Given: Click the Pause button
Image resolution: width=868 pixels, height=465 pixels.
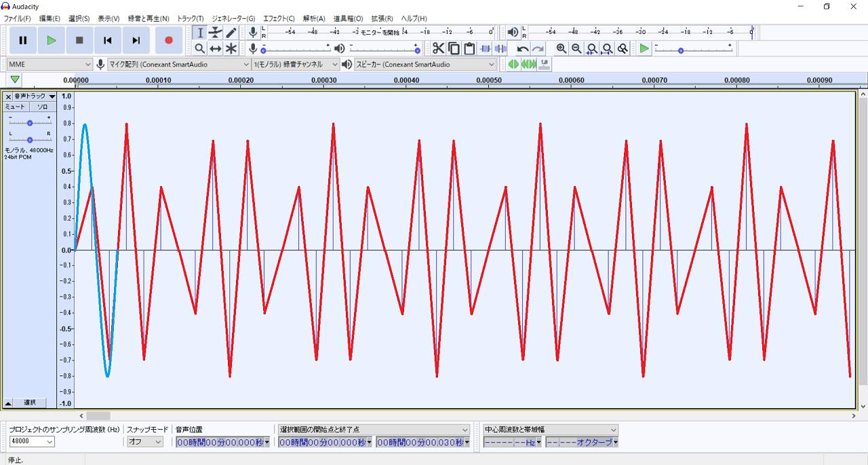Looking at the screenshot, I should point(23,40).
